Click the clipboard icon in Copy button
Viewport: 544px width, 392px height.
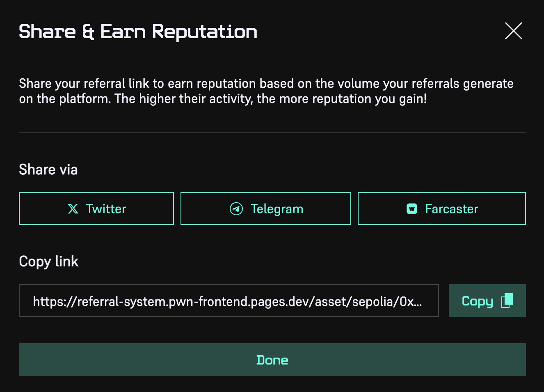(x=507, y=301)
